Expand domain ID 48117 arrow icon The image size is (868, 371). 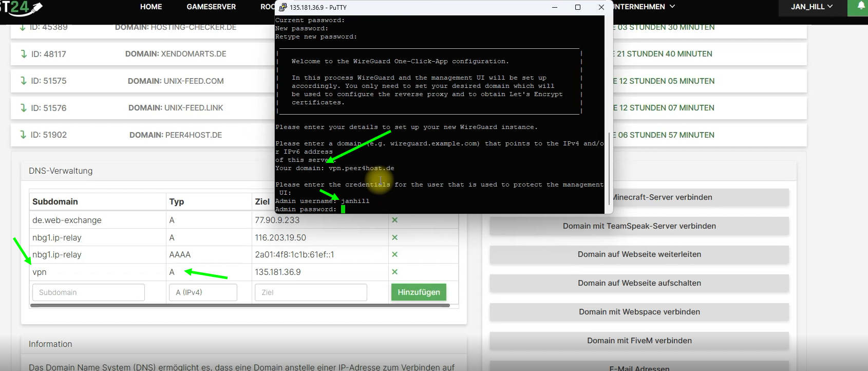[x=24, y=54]
